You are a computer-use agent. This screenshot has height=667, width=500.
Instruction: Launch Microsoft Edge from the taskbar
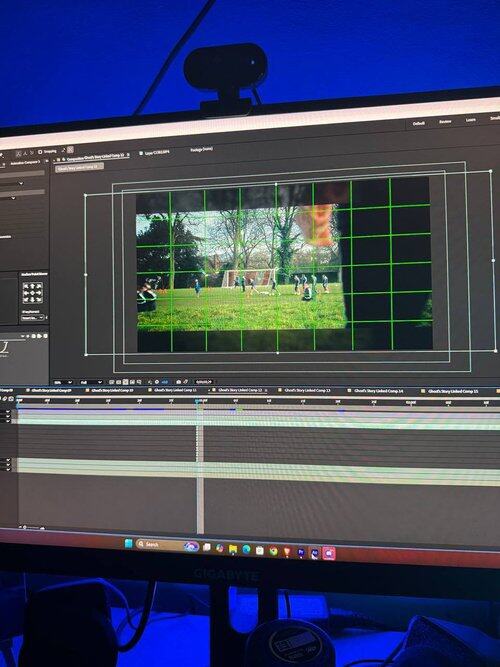[246, 550]
